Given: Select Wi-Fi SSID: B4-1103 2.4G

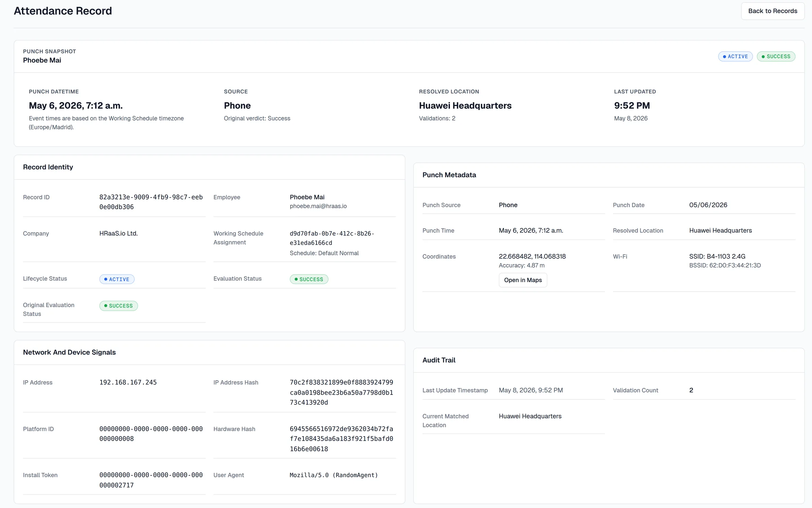Looking at the screenshot, I should click(x=717, y=256).
